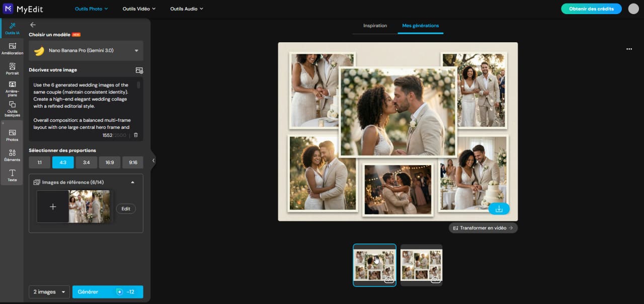Open the three-dots options menu above the canvas
Image resolution: width=644 pixels, height=304 pixels.
point(629,49)
